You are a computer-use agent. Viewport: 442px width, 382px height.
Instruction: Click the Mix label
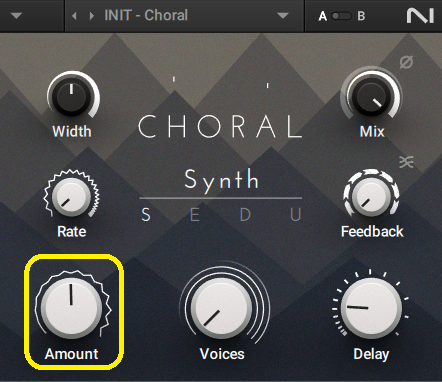tap(372, 131)
